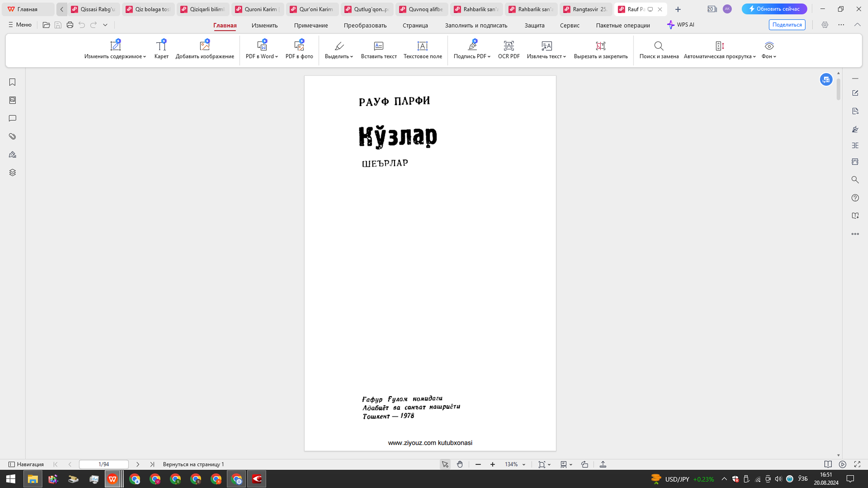
Task: Expand quick access toolbar dropdown arrow
Action: tap(105, 25)
